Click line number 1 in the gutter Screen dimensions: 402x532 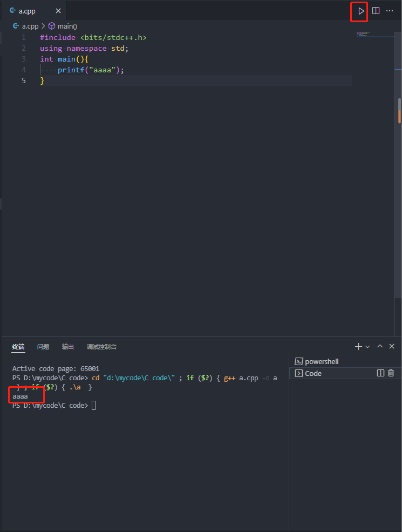click(24, 37)
